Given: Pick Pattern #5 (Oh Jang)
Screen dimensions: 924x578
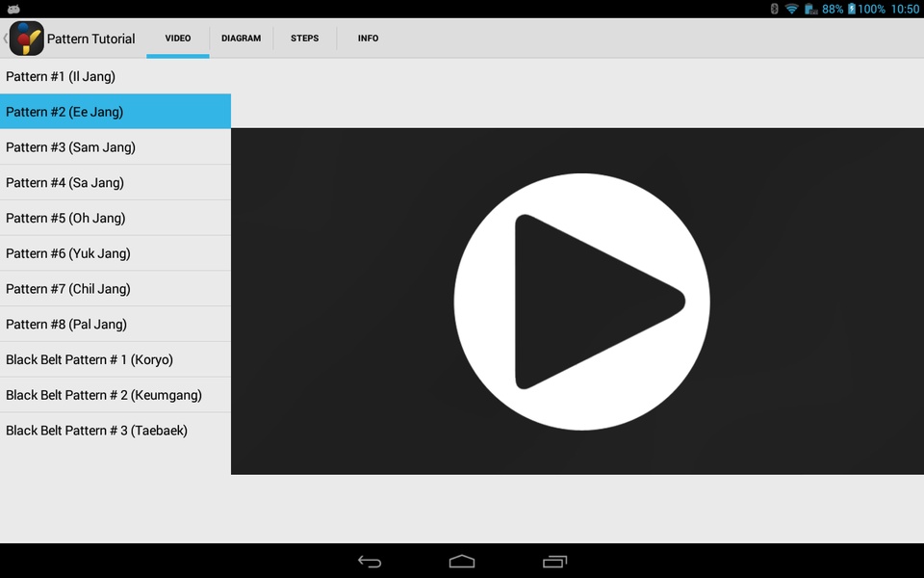Looking at the screenshot, I should point(115,218).
